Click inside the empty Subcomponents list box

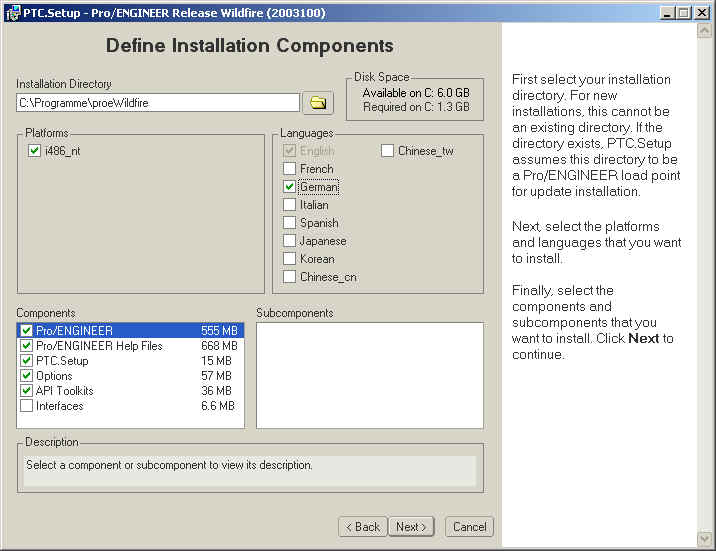[x=370, y=375]
